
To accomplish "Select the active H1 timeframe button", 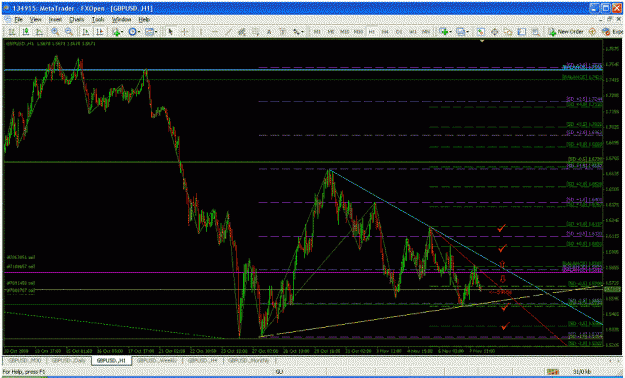I will 371,32.
